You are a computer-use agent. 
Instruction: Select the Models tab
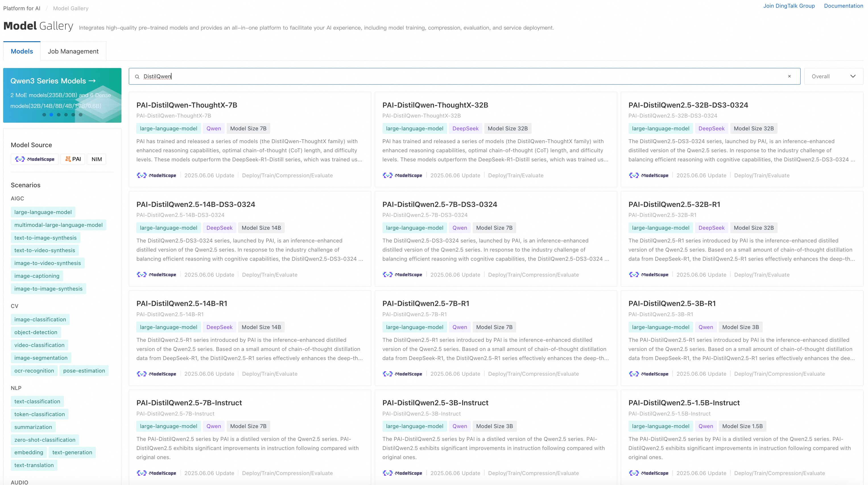coord(22,51)
